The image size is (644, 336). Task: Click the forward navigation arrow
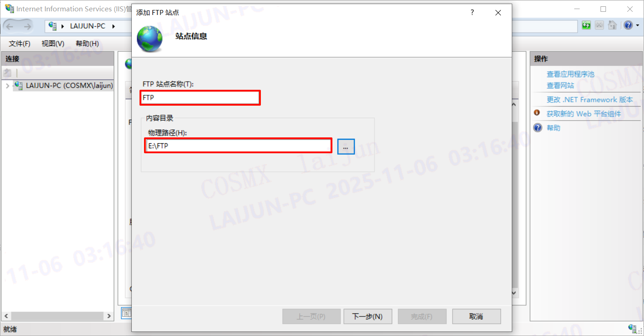click(x=27, y=26)
